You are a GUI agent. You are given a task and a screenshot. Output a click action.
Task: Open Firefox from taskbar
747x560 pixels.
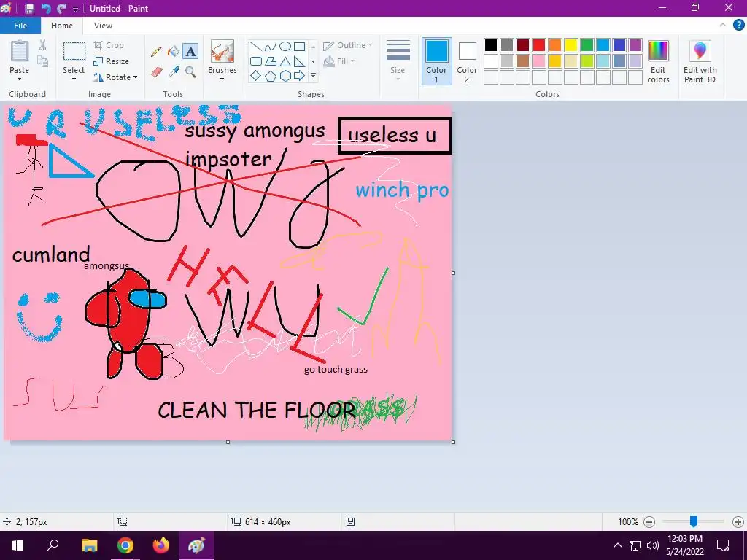(x=161, y=545)
